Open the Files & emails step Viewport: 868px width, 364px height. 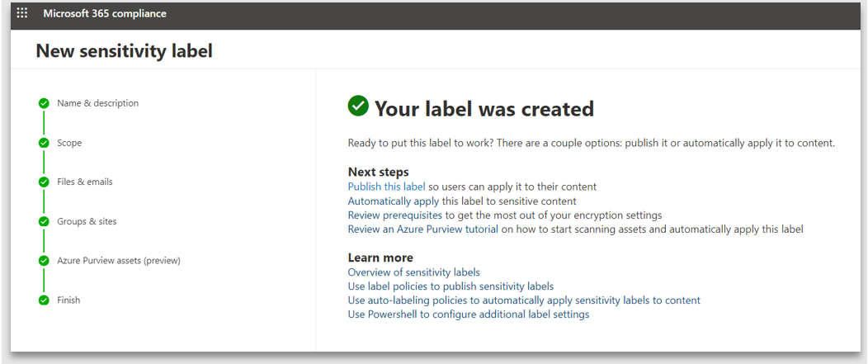pos(84,182)
